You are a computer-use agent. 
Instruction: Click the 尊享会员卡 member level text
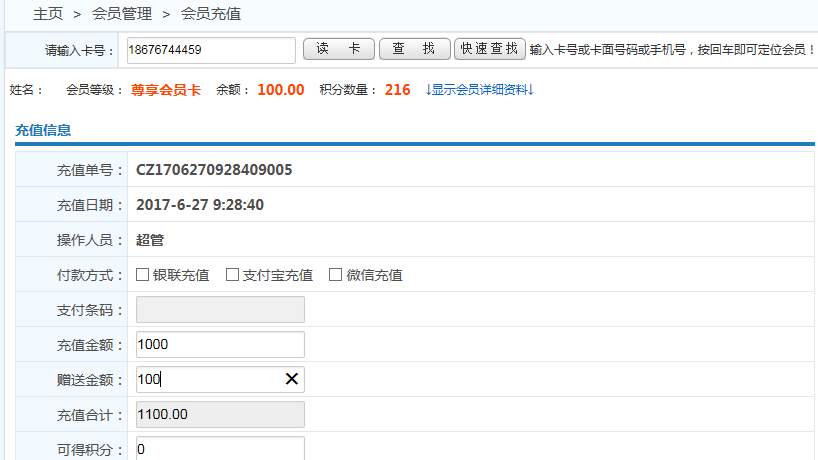(165, 90)
